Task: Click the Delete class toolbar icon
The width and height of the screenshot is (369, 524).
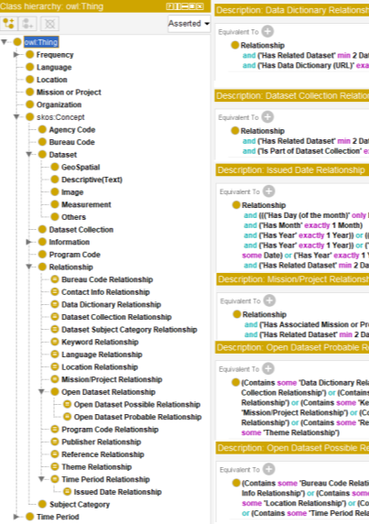Action: pos(49,24)
